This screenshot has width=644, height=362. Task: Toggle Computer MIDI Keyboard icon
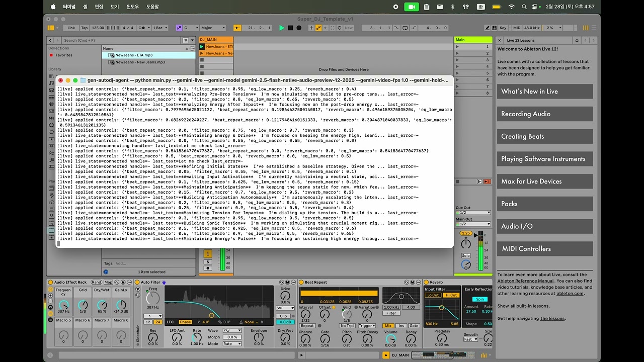[494, 28]
